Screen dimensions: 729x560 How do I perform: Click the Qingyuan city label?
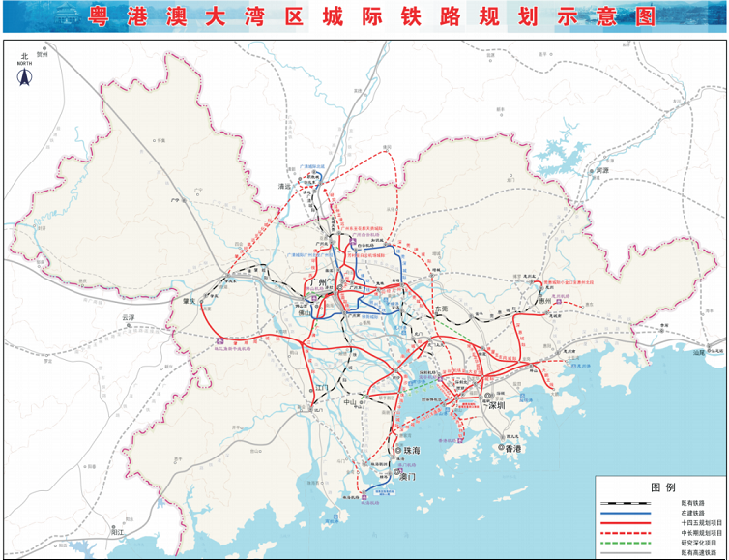coord(284,185)
